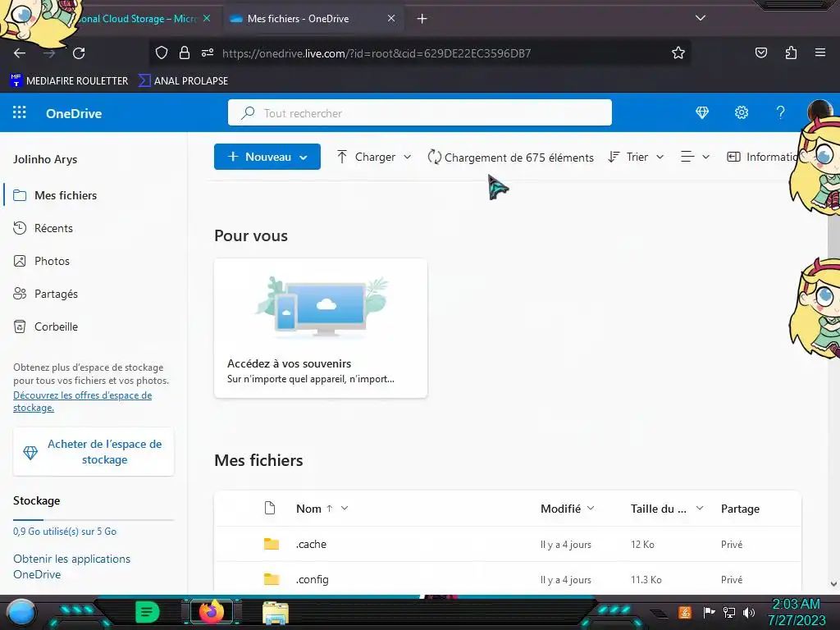Screen dimensions: 840x630
Task: Open the Firefox hamburger menu
Action: click(x=820, y=52)
